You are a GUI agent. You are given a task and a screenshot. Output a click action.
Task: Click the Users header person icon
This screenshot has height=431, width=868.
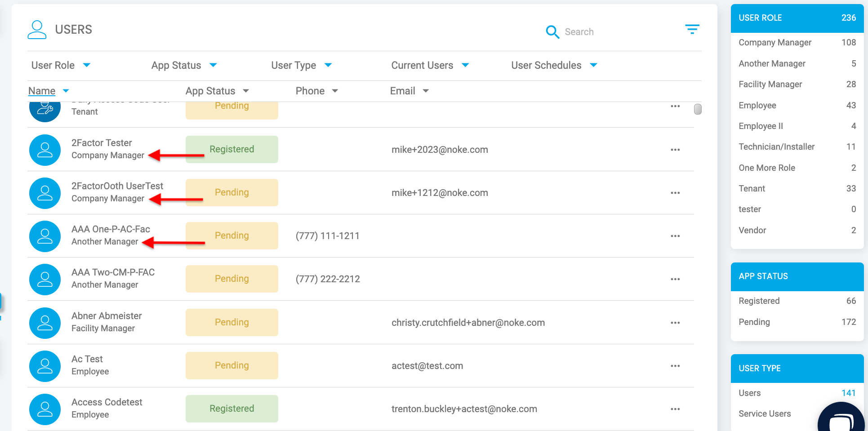(37, 30)
